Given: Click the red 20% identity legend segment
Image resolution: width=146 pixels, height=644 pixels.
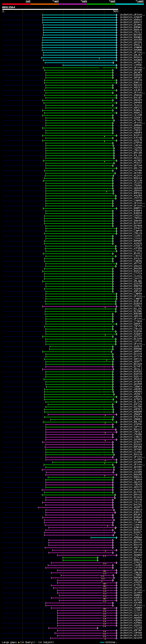Looking at the screenshot, I should [x=16, y=4].
